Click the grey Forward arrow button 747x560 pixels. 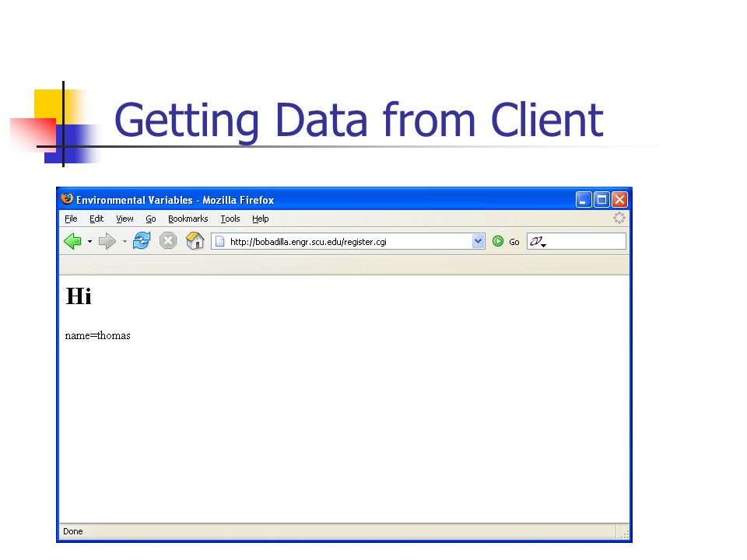[107, 241]
